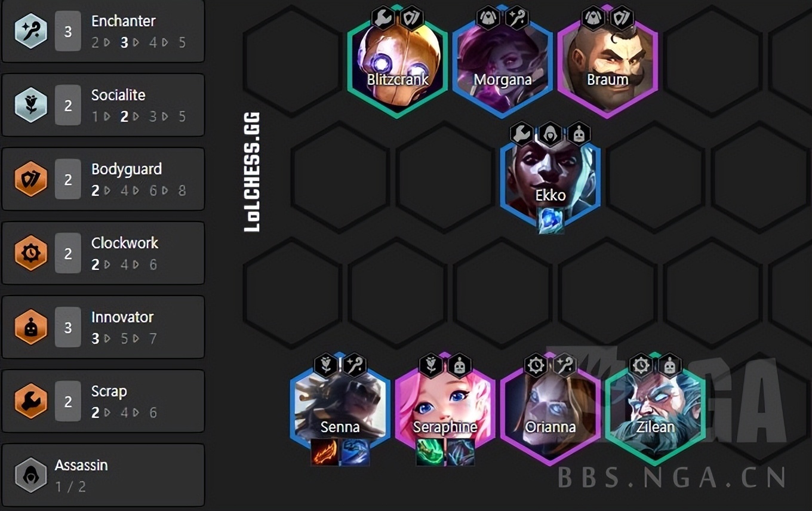Viewport: 812px width, 511px height.
Task: Select the red item under Senna
Action: (x=325, y=452)
